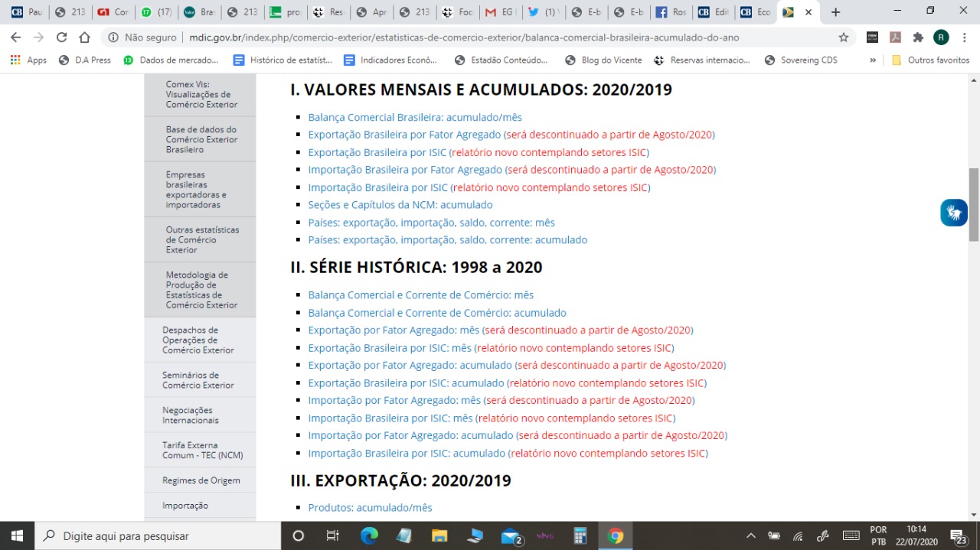Image resolution: width=980 pixels, height=550 pixels.
Task: Expand hidden bookmarks with the chevron
Action: pos(872,60)
